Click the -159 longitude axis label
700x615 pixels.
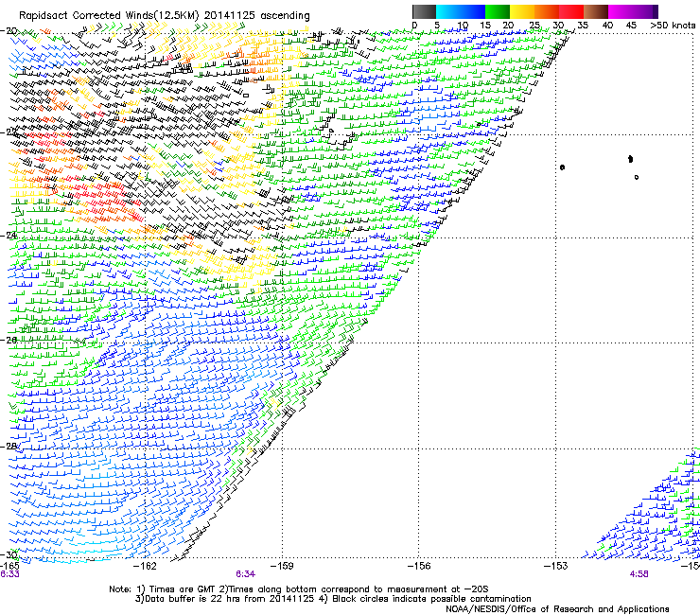282,566
